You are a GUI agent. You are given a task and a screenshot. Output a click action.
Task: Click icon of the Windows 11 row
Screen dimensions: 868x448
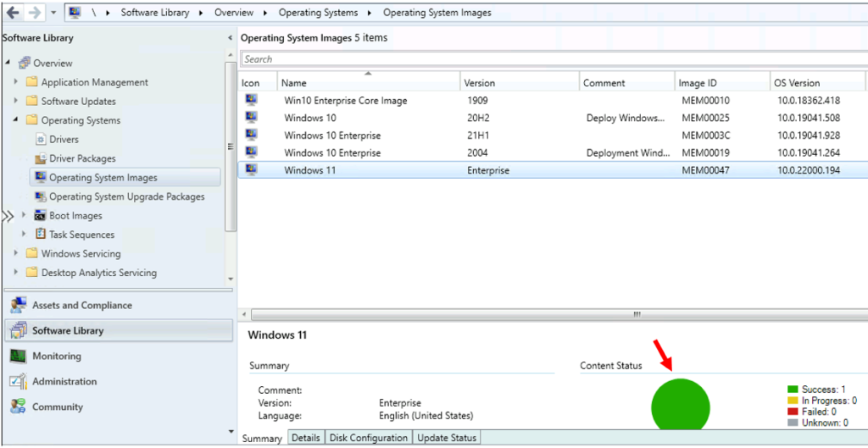point(252,169)
